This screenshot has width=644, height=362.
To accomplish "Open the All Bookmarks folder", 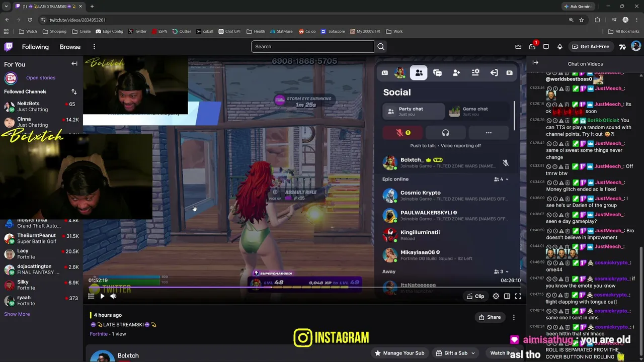I will coord(624,31).
